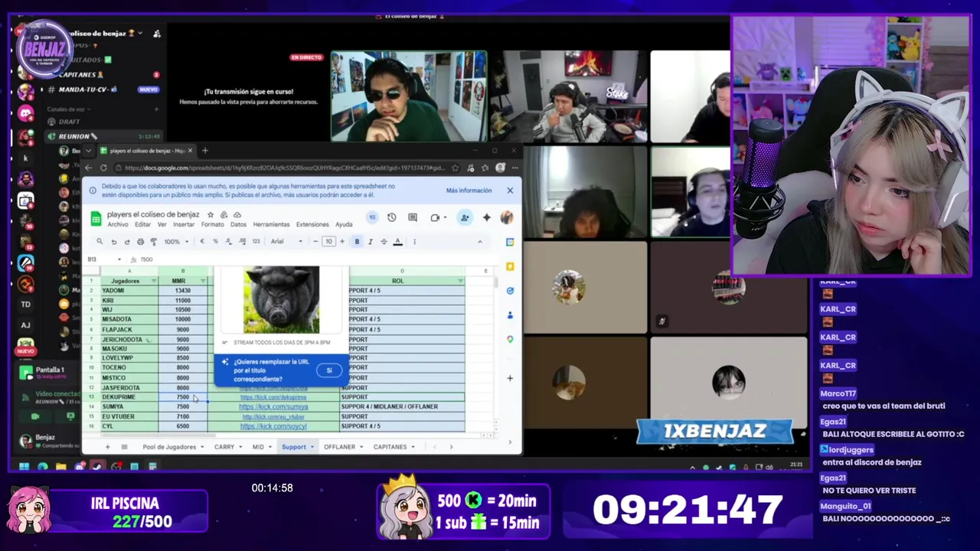Open version history clock icon
Screen dimensions: 980x551
coord(391,217)
